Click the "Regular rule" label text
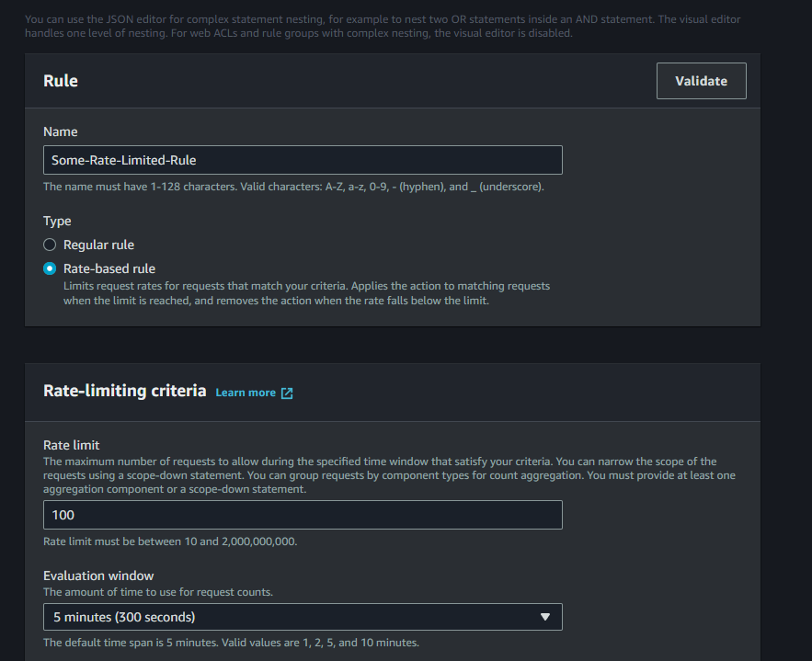 98,245
